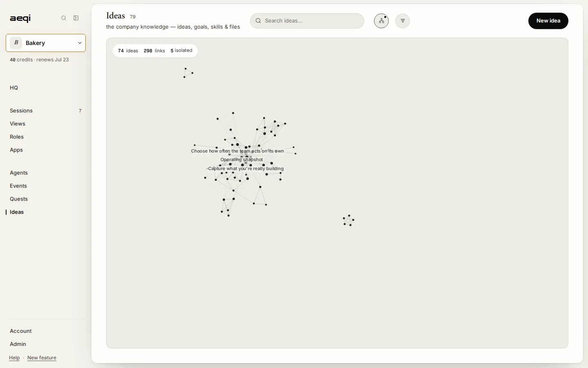Open Account settings
This screenshot has width=588, height=368.
21,331
